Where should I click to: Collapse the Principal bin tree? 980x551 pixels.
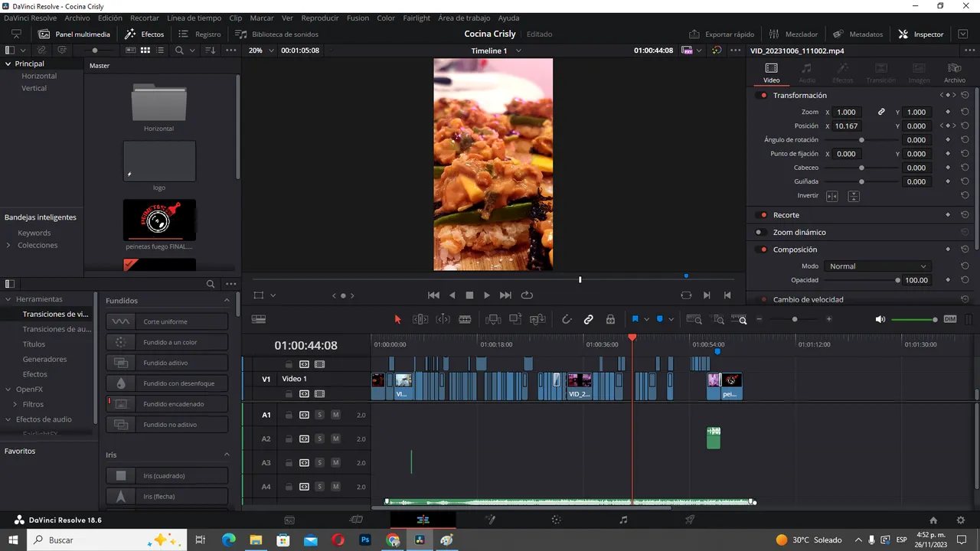tap(8, 64)
